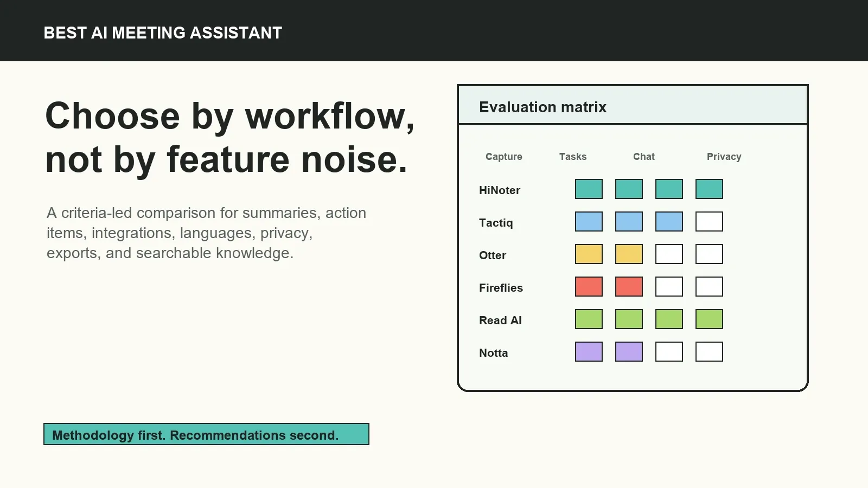Click the empty white square in Tactiq row
The image size is (868, 488).
point(709,222)
